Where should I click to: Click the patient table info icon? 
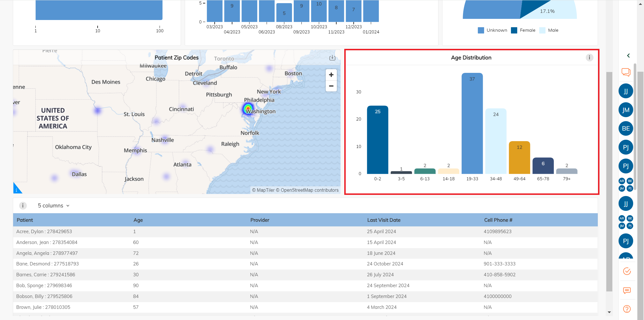(x=23, y=205)
